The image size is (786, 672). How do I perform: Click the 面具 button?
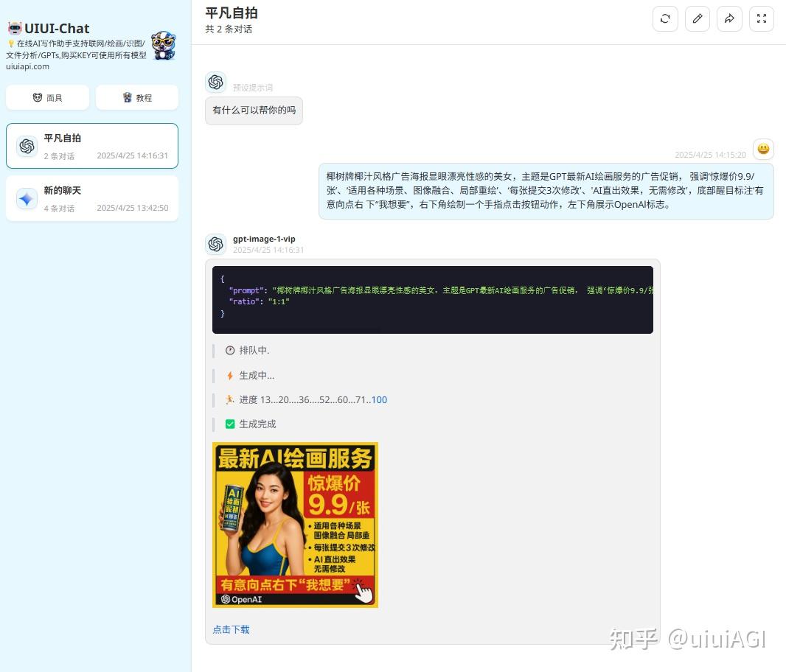pyautogui.click(x=46, y=97)
